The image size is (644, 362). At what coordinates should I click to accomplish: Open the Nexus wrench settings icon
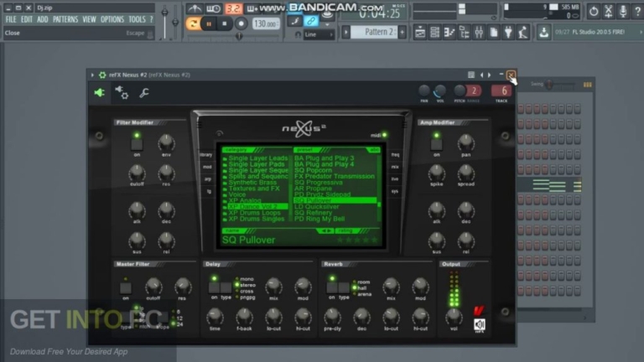pyautogui.click(x=143, y=93)
